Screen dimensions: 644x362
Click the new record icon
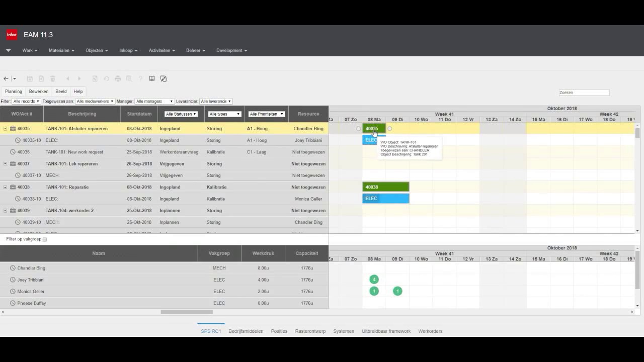41,78
